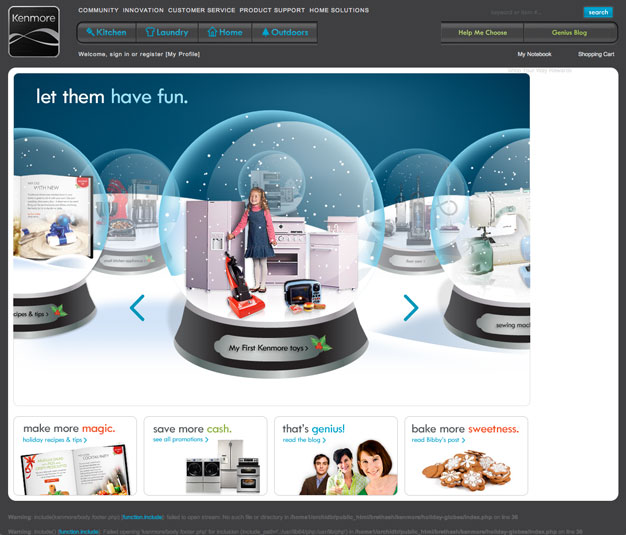626x535 pixels.
Task: Open the Home category tab
Action: coord(225,32)
